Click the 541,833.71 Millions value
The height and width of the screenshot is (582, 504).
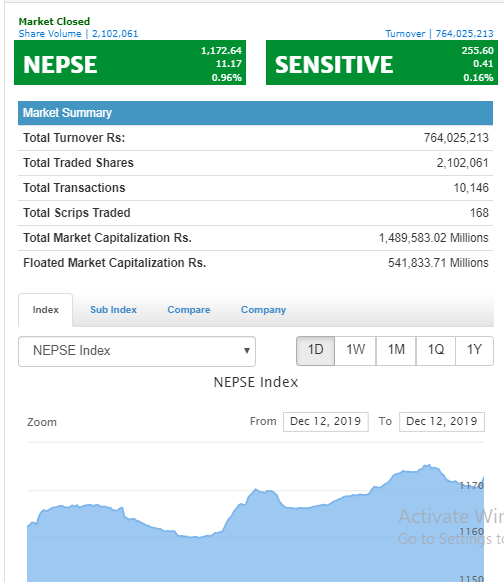click(x=438, y=263)
